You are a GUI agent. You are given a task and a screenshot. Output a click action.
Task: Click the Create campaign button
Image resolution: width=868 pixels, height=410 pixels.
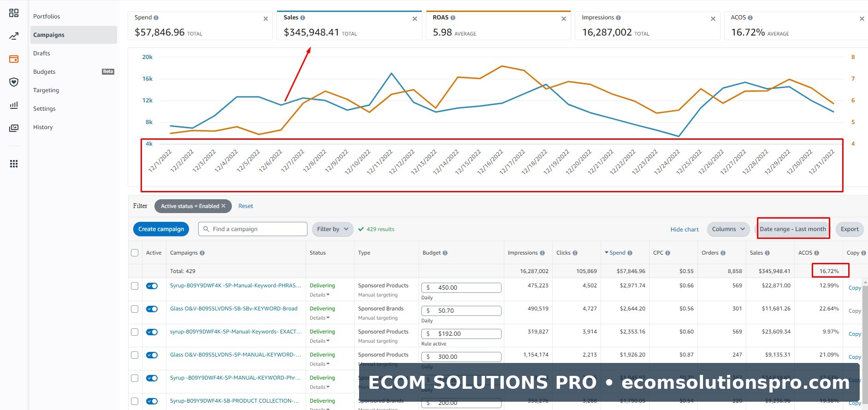pyautogui.click(x=161, y=229)
